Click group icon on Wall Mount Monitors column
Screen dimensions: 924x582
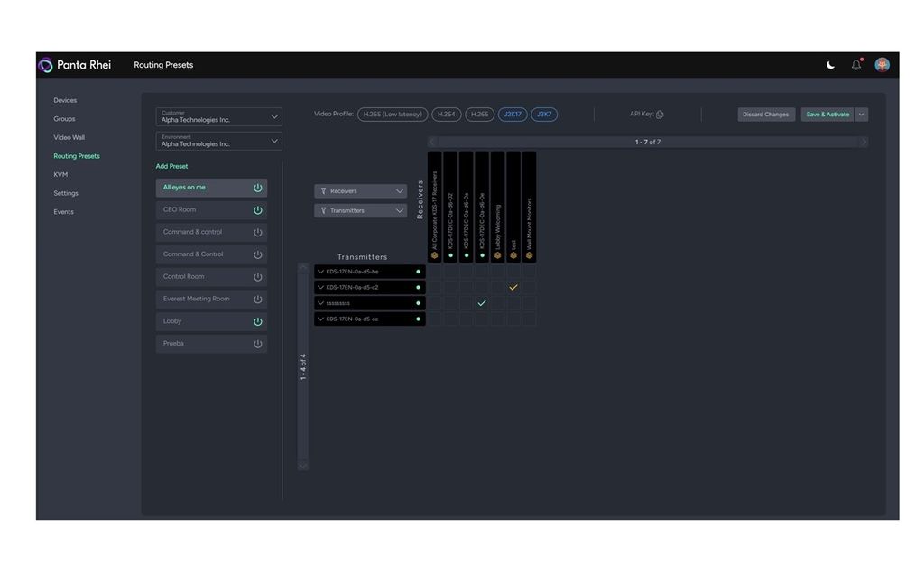click(x=529, y=255)
